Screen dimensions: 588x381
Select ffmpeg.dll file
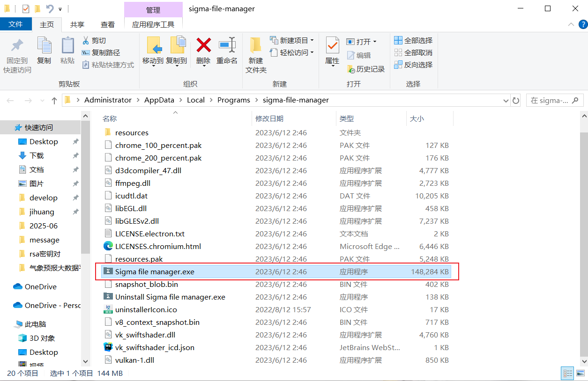(133, 183)
